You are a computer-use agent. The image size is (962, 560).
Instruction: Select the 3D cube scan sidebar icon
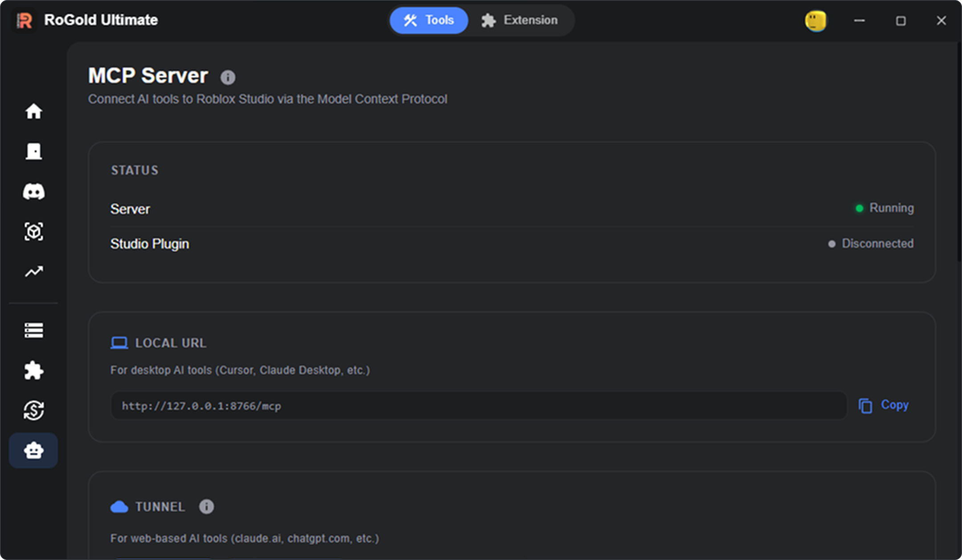click(x=34, y=231)
